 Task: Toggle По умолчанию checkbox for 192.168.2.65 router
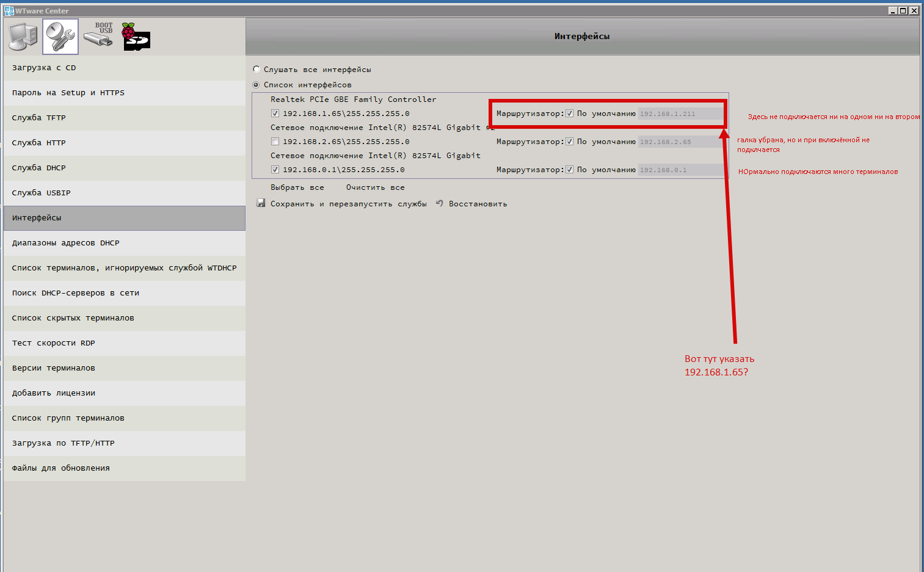(x=569, y=142)
